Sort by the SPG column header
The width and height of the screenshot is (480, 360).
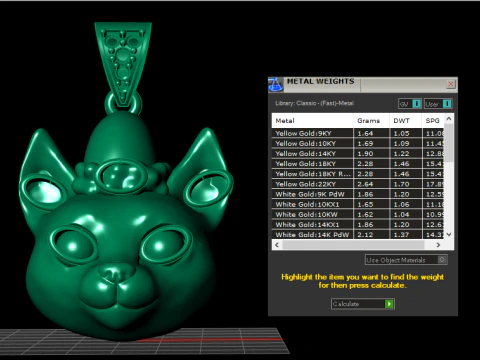[x=433, y=121]
